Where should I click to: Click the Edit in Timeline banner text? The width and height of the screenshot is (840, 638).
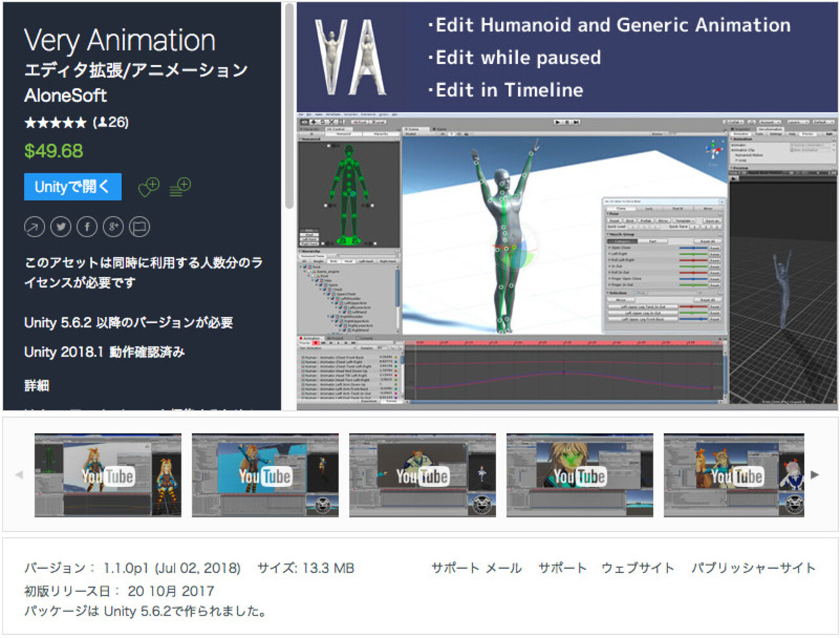coord(505,90)
